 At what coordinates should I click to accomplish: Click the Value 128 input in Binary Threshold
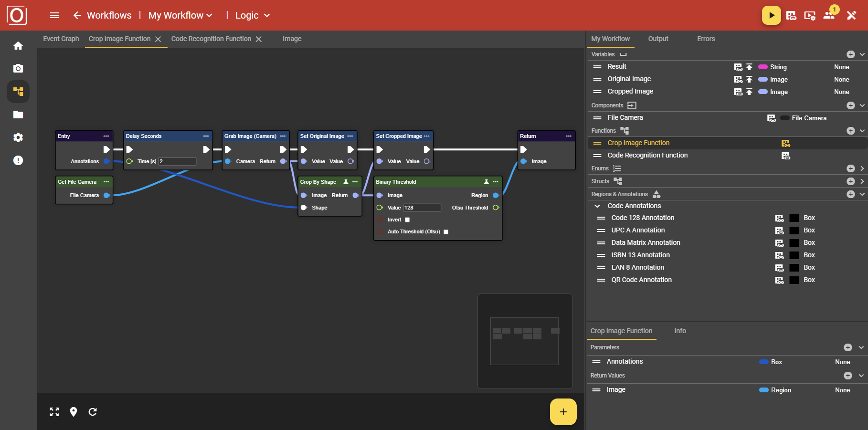coord(422,208)
